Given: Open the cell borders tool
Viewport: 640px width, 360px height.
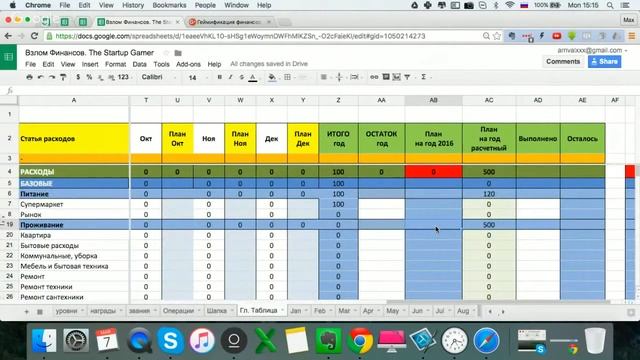Looking at the screenshot, I should (x=287, y=77).
